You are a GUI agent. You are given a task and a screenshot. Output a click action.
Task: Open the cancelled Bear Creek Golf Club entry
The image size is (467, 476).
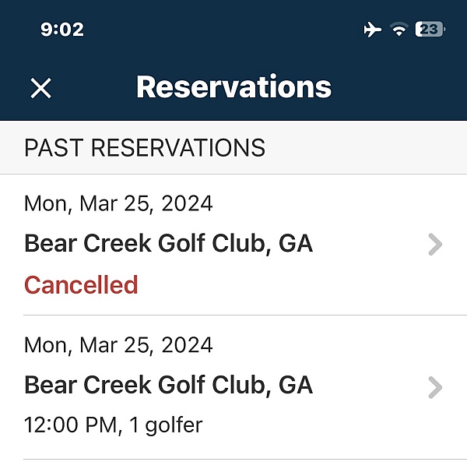point(168,244)
